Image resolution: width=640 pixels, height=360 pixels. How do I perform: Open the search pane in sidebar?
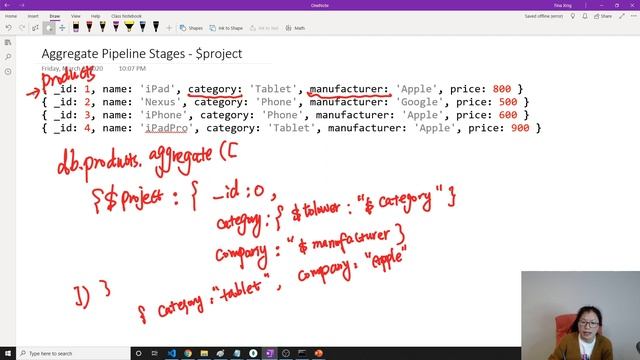click(x=8, y=57)
